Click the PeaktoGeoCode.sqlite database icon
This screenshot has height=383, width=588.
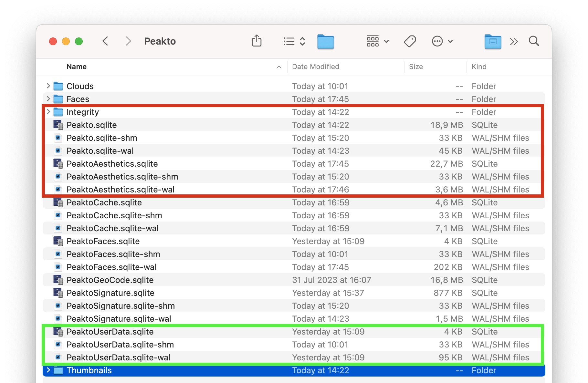tap(58, 280)
